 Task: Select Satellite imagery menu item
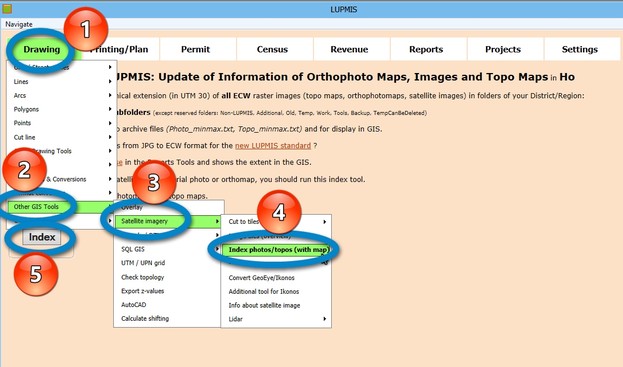[167, 221]
